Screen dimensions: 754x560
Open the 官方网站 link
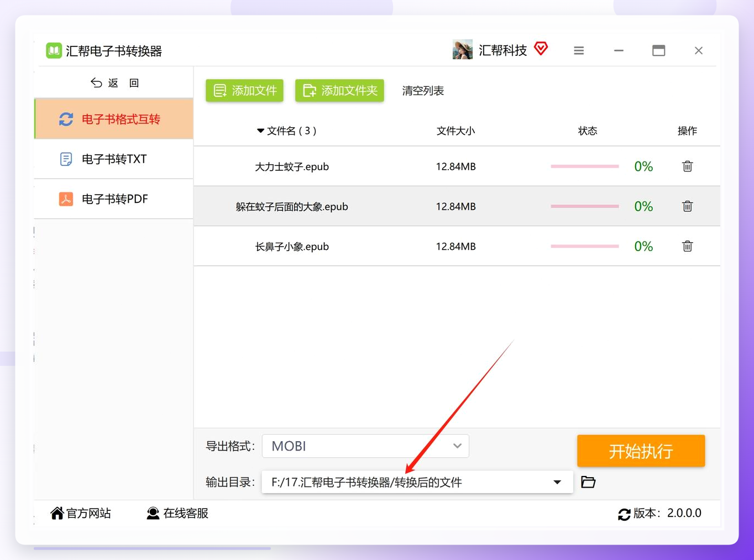tap(81, 513)
